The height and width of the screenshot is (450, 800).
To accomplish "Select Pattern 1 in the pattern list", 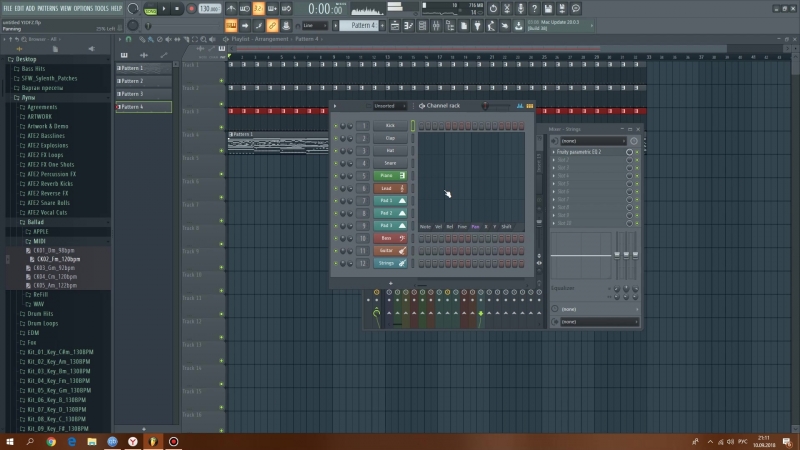I will (144, 68).
